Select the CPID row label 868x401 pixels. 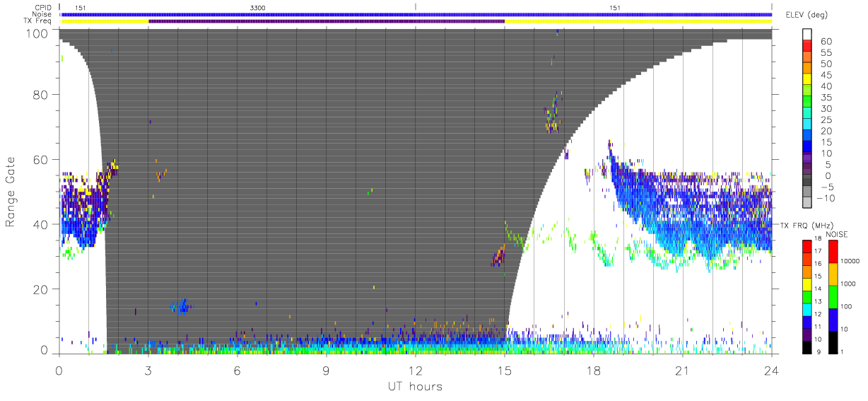pyautogui.click(x=45, y=8)
